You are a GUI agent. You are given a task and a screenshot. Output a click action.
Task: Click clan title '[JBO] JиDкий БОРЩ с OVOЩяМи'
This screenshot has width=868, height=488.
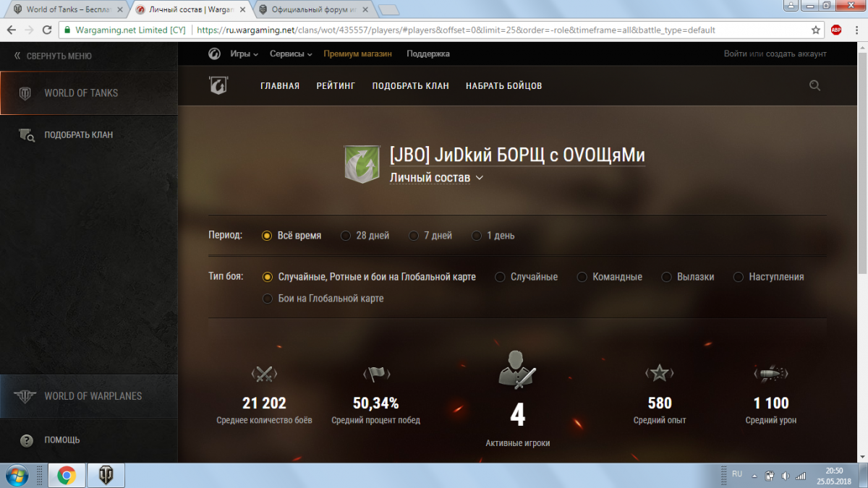[x=517, y=155]
